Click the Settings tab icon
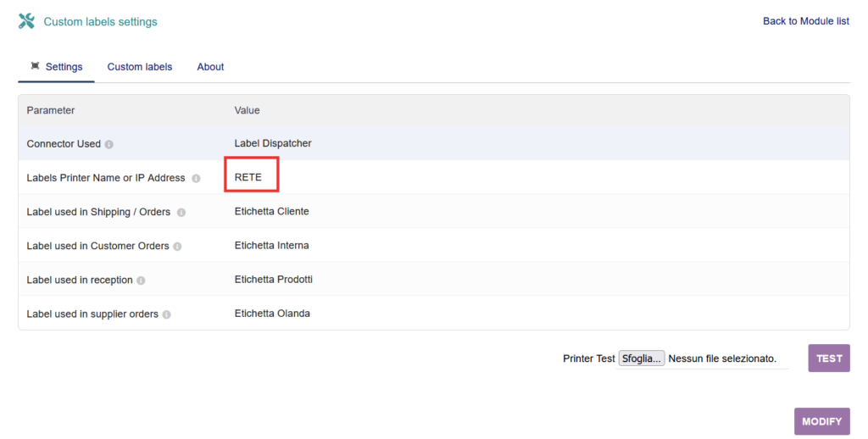This screenshot has height=439, width=868. pyautogui.click(x=35, y=66)
